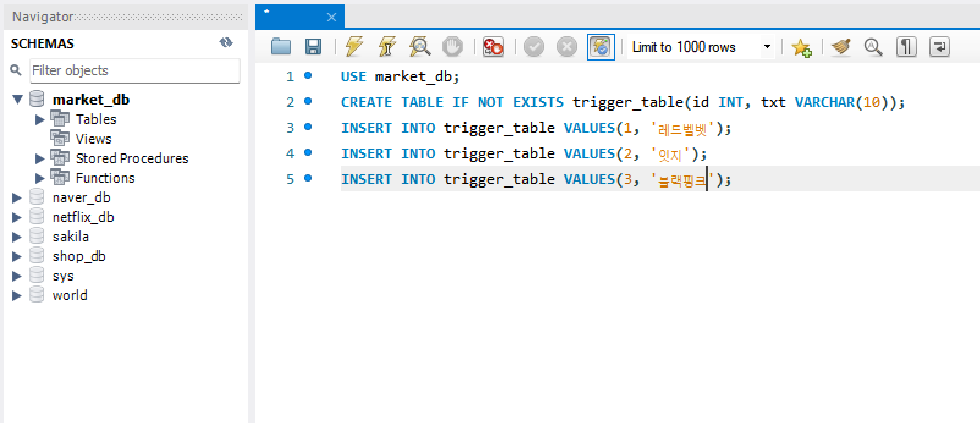This screenshot has height=423, width=980.
Task: Click the world database icon
Action: pos(37,295)
